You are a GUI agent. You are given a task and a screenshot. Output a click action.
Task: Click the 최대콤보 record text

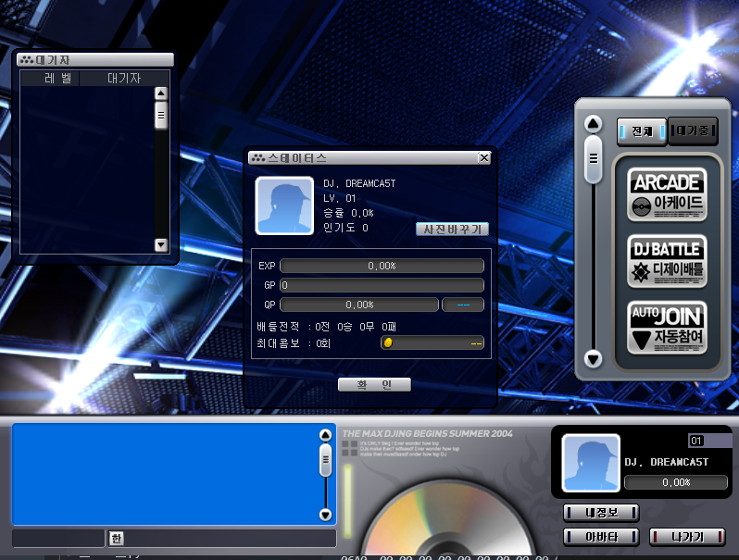(294, 343)
